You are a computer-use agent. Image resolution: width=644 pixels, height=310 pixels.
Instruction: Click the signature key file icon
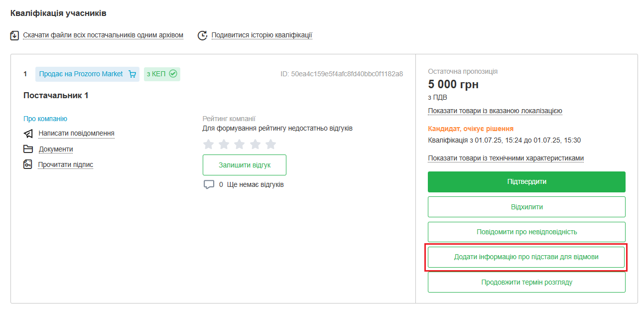[28, 164]
